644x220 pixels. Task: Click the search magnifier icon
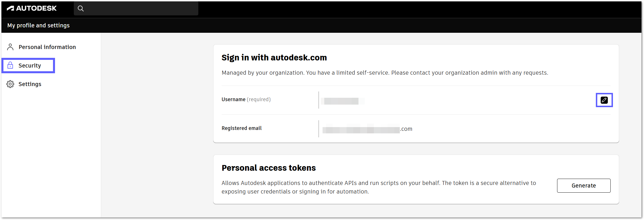coord(81,9)
